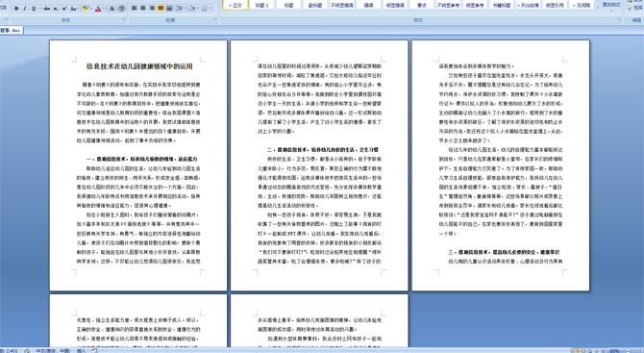Click the yellow text highlight color button
Image resolution: width=644 pixels, height=353 pixels.
pos(86,9)
